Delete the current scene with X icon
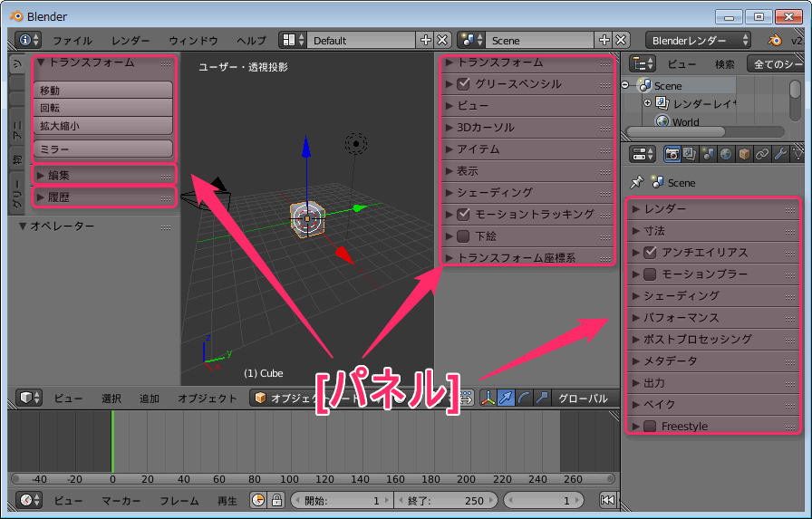Image resolution: width=812 pixels, height=519 pixels. pyautogui.click(x=621, y=40)
